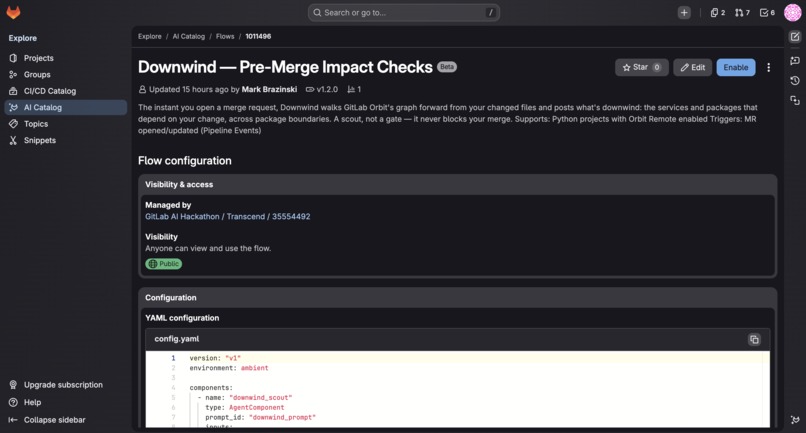The height and width of the screenshot is (433, 806).
Task: Open Topics in the sidebar
Action: [65, 124]
